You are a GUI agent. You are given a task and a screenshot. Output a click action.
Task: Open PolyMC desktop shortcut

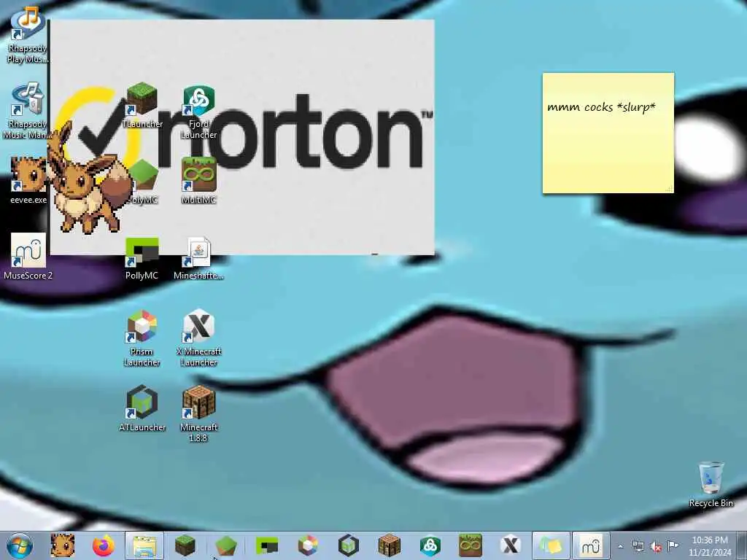142,181
